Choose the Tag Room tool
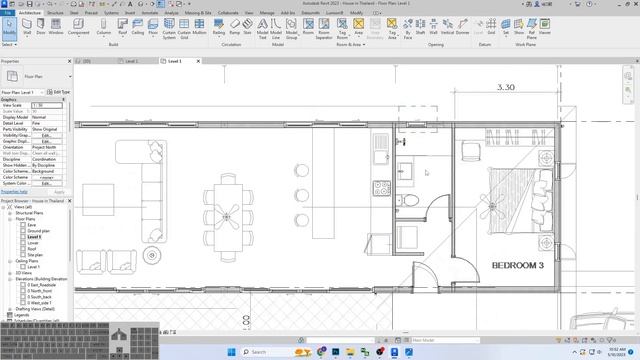This screenshot has width=640, height=360. click(x=342, y=29)
